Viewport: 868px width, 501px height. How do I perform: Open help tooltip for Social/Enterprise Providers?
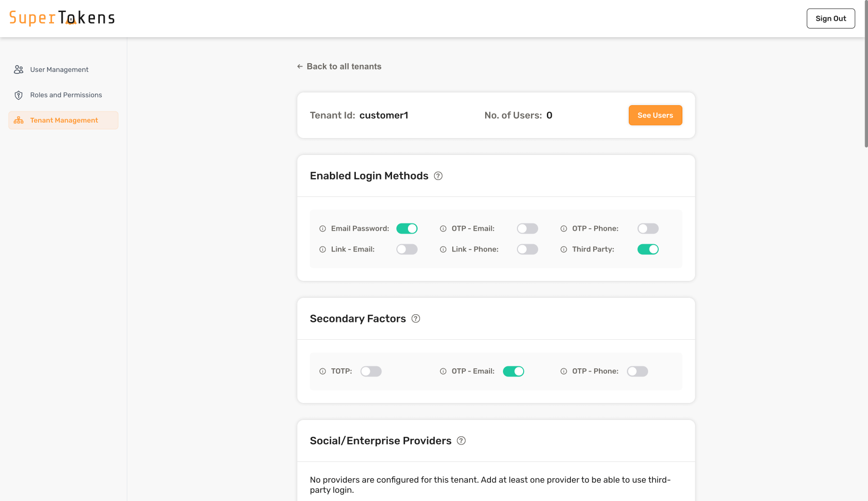coord(461,441)
